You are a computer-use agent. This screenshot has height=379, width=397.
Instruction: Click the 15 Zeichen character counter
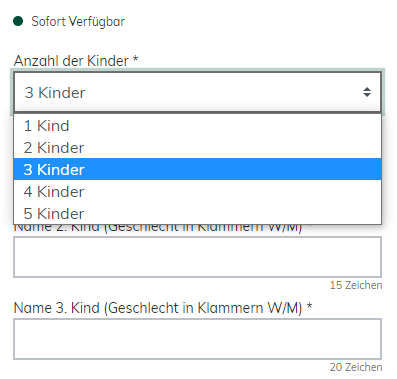[x=356, y=285]
